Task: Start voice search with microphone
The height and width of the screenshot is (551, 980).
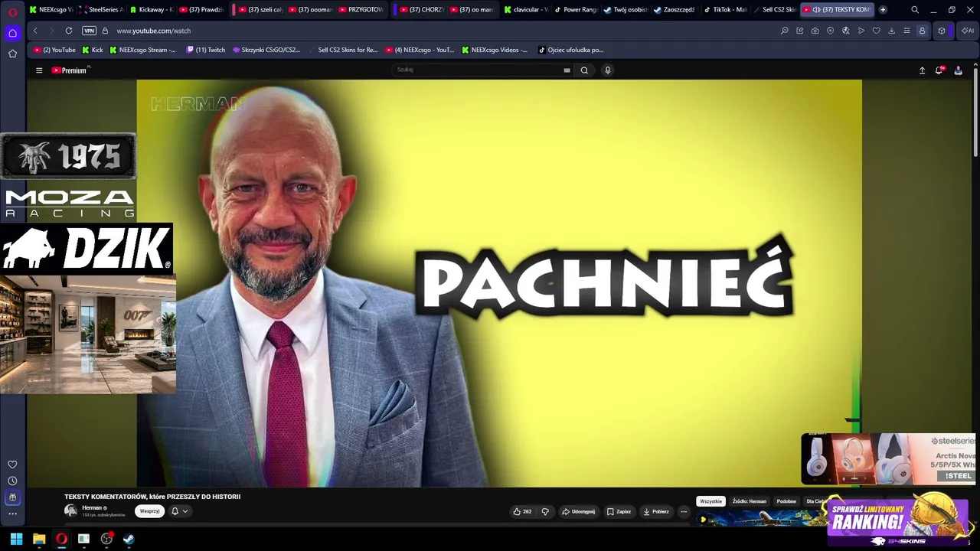Action: pos(608,70)
